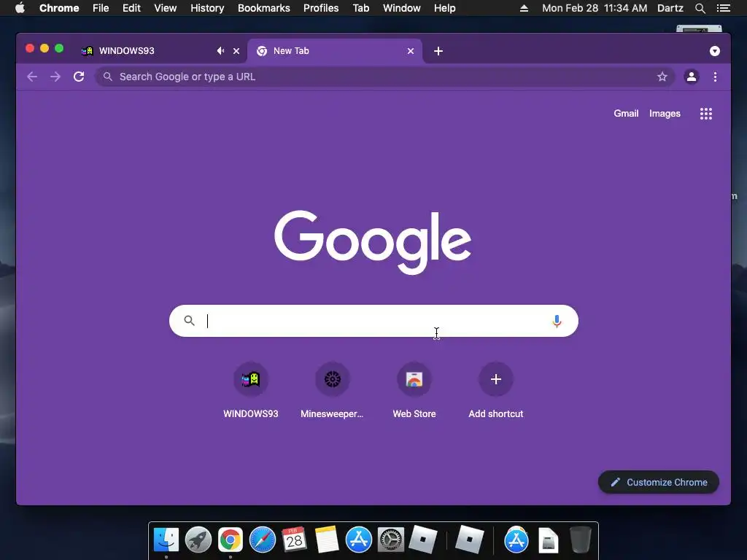Viewport: 747px width, 560px height.
Task: Open the Edit menu
Action: 131,8
